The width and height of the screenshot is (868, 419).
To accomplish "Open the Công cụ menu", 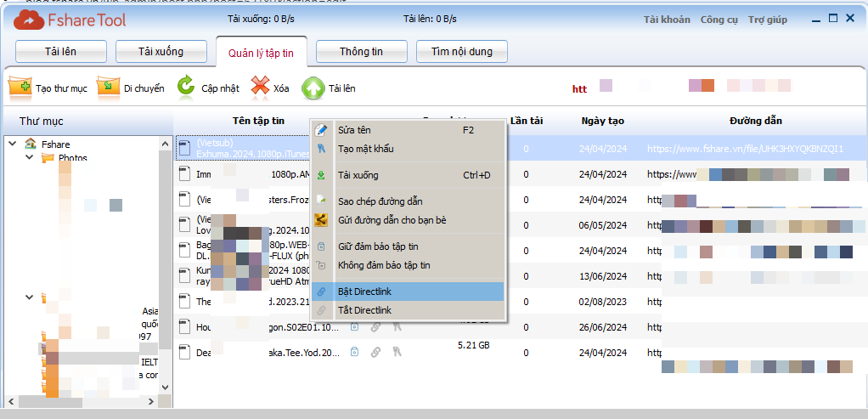I will [x=719, y=20].
